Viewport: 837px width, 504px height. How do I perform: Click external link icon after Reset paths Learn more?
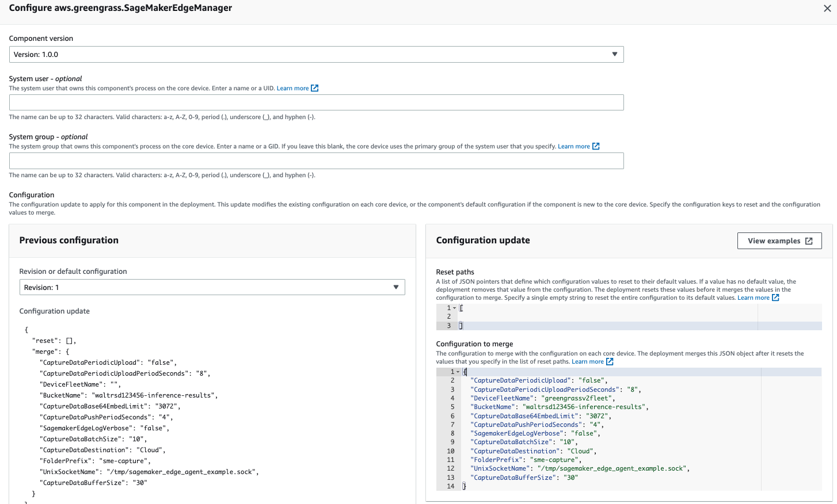[775, 297]
